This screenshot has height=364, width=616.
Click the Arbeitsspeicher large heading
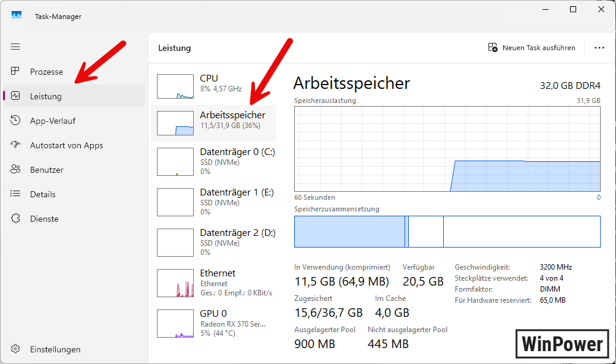pyautogui.click(x=352, y=83)
